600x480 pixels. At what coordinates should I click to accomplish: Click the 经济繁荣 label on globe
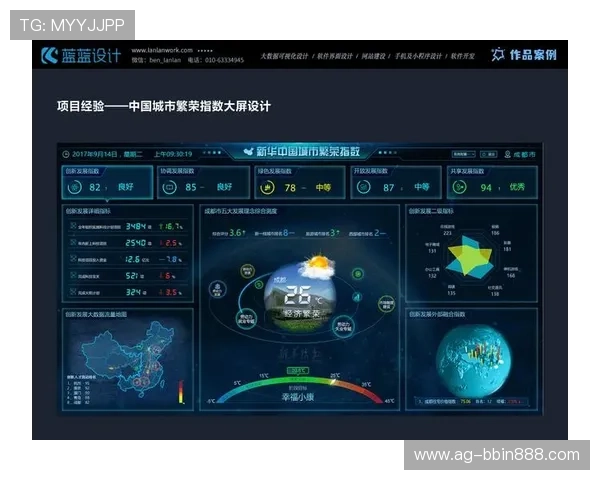(301, 314)
